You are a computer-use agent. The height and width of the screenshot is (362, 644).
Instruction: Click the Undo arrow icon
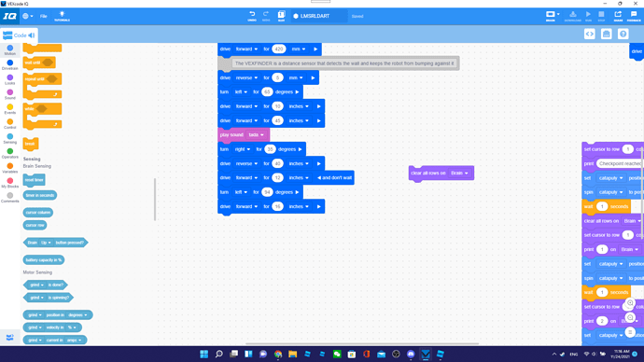[x=252, y=16]
